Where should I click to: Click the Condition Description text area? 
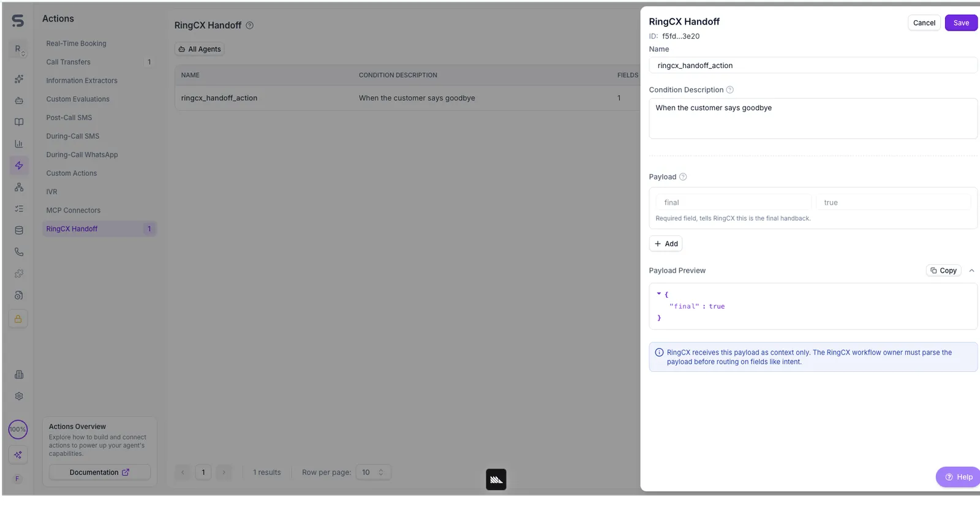813,118
